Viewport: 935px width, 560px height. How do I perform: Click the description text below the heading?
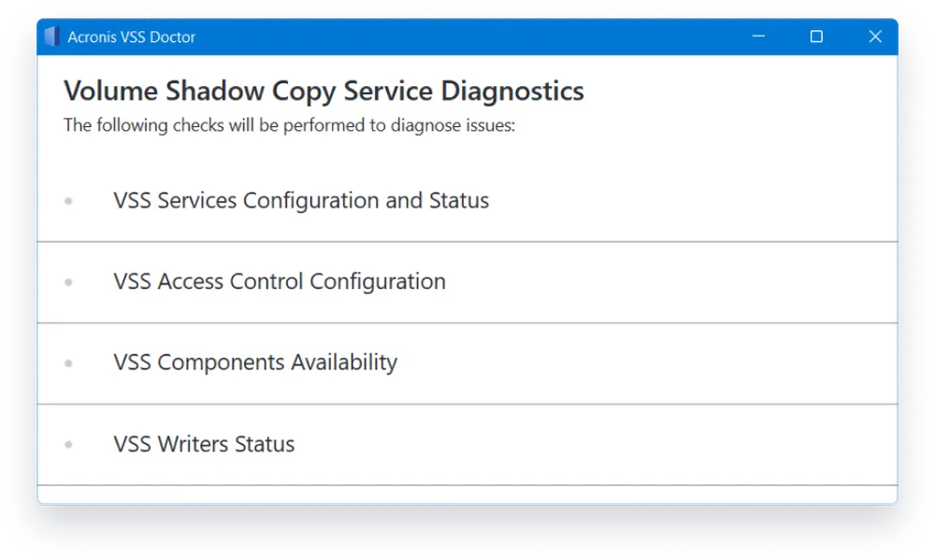pos(287,124)
